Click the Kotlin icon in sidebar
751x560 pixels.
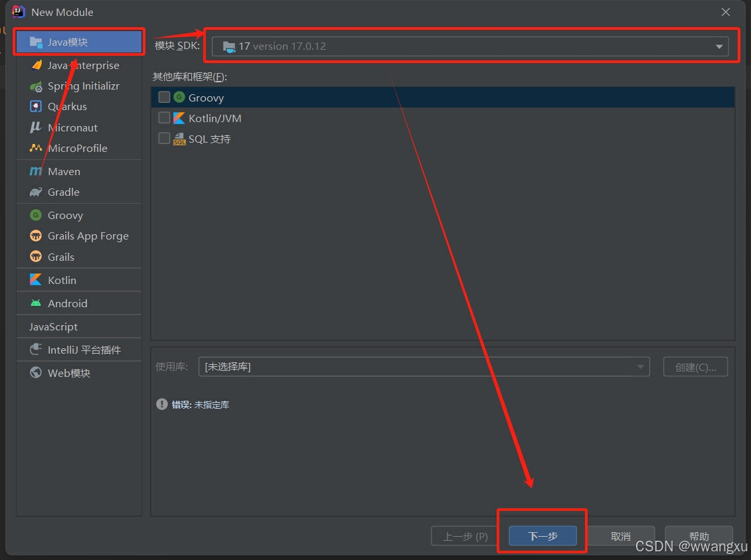point(36,280)
